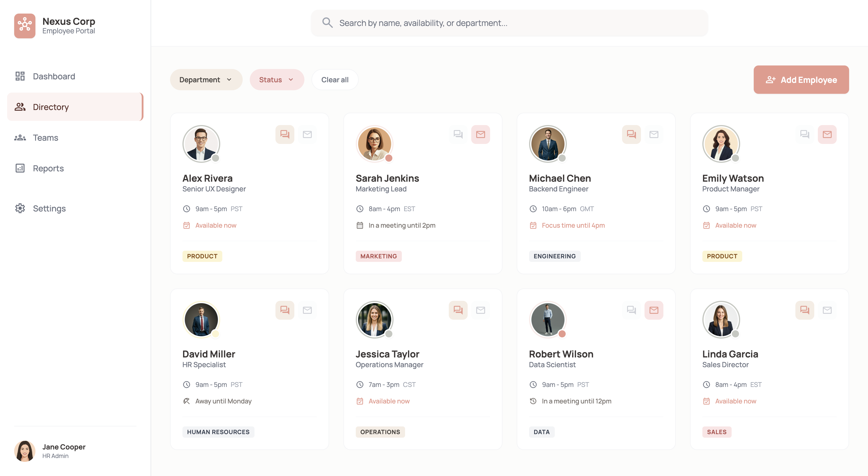Email Emily Watson
868x476 pixels.
coord(827,134)
